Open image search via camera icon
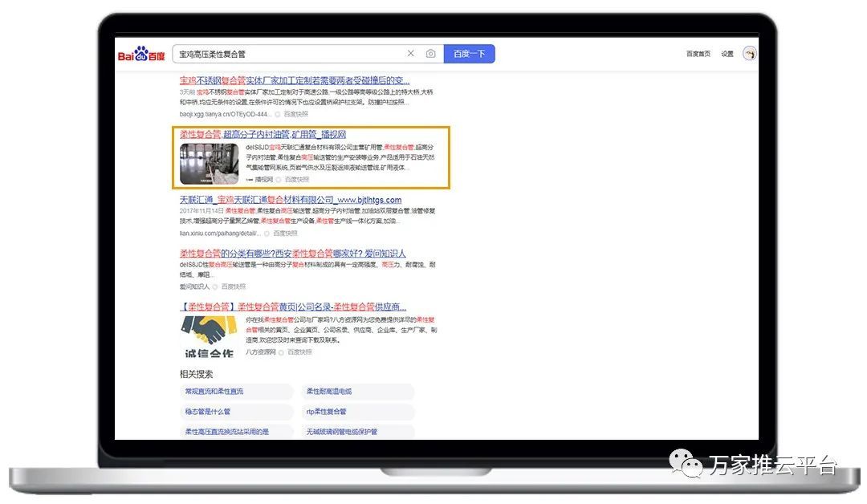 point(431,54)
